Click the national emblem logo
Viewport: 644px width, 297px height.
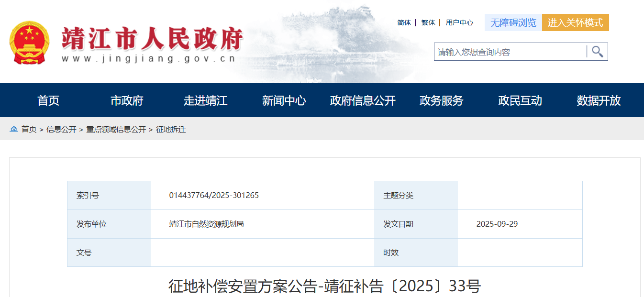(29, 43)
